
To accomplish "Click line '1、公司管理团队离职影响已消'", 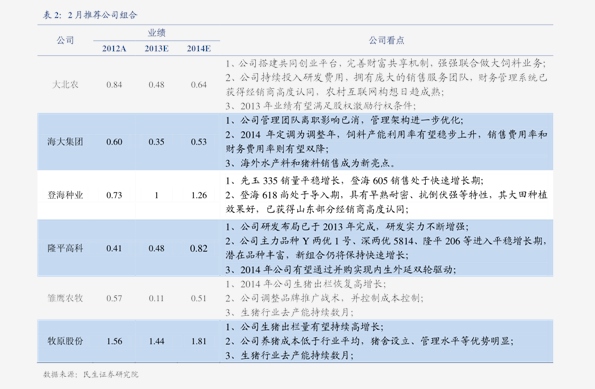I will click(x=345, y=120).
